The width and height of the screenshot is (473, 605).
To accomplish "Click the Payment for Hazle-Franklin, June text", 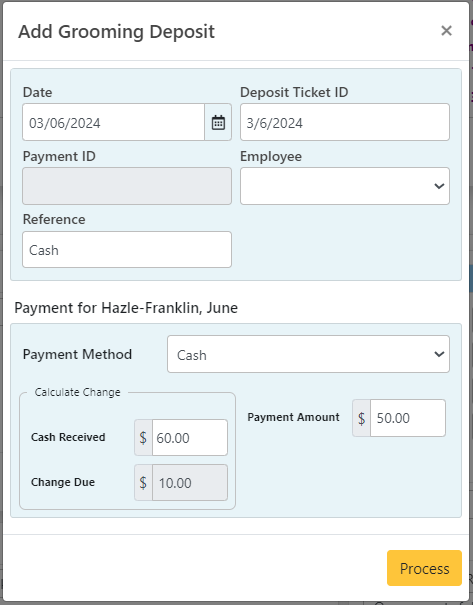I will point(126,308).
